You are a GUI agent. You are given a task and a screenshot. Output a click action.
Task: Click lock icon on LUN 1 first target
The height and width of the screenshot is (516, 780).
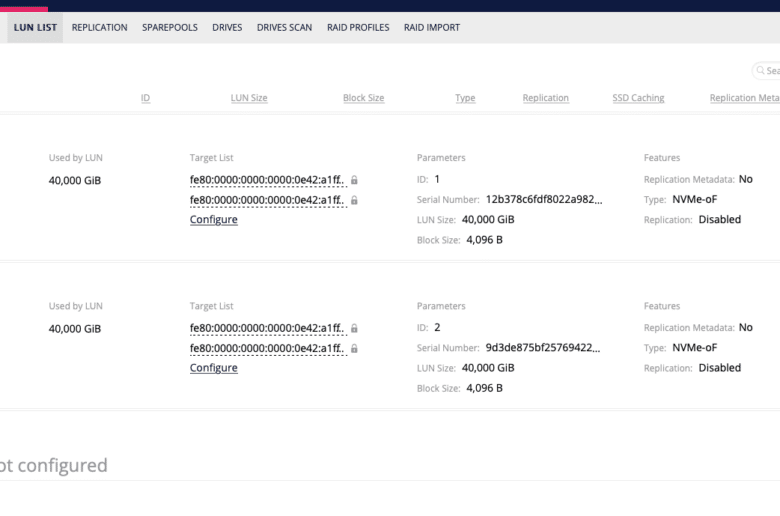coord(354,180)
